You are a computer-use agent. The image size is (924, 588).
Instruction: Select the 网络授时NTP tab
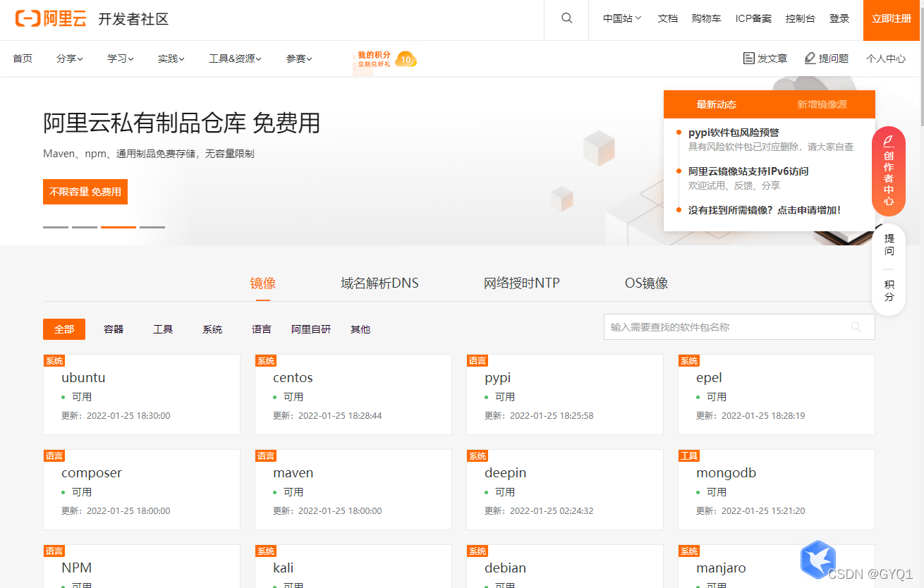[x=522, y=283]
